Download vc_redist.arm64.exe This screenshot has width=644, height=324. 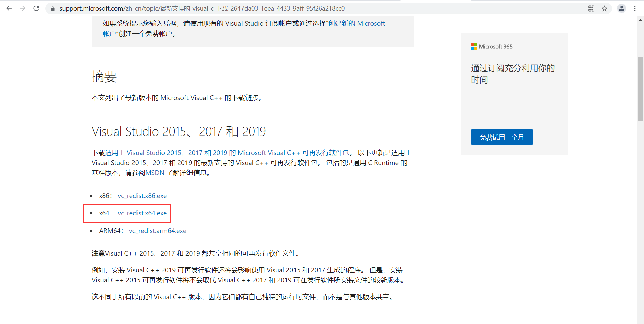[x=158, y=231]
